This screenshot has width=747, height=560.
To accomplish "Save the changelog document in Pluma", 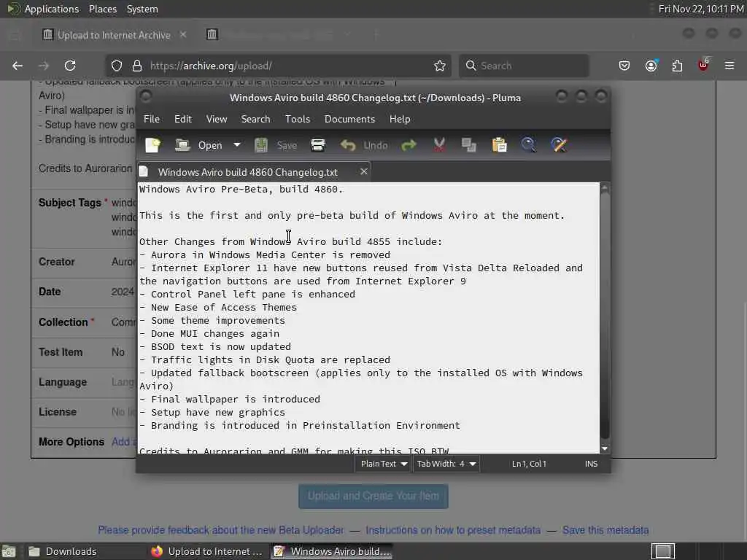I will pyautogui.click(x=276, y=145).
